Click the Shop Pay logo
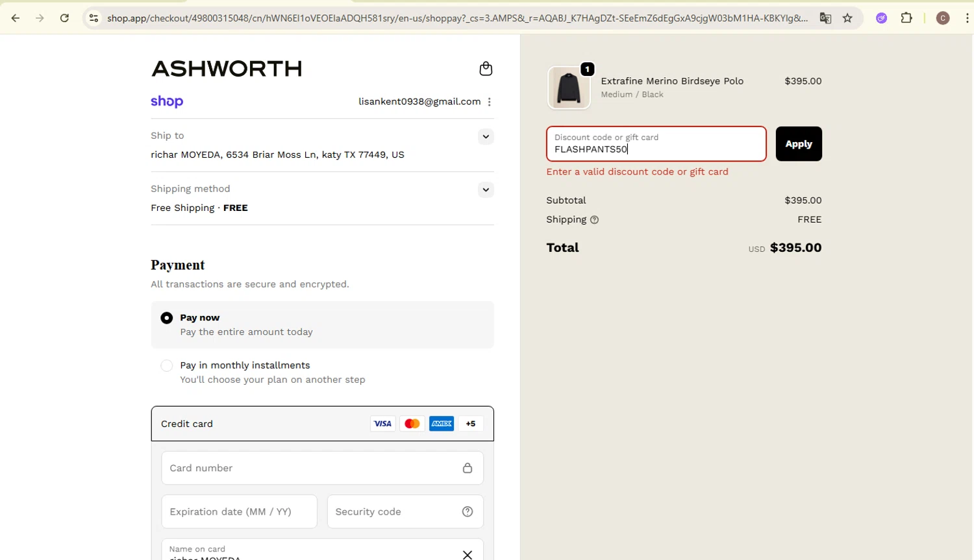This screenshot has width=974, height=560. (x=167, y=102)
